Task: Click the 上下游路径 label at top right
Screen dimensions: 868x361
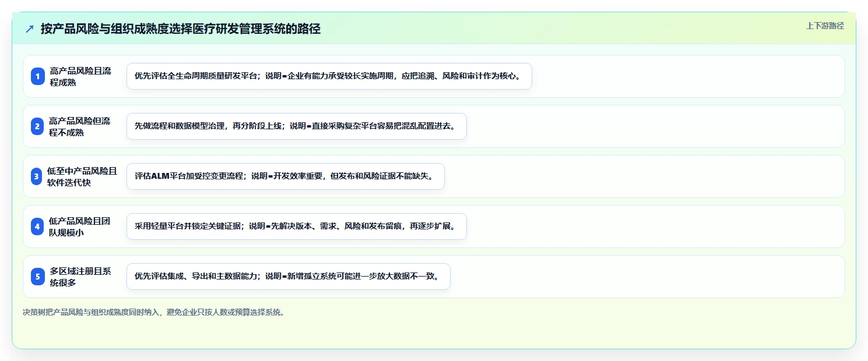Action: pos(825,26)
